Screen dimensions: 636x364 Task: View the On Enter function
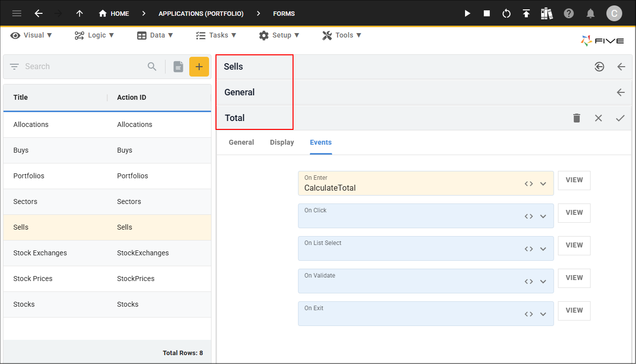click(574, 180)
